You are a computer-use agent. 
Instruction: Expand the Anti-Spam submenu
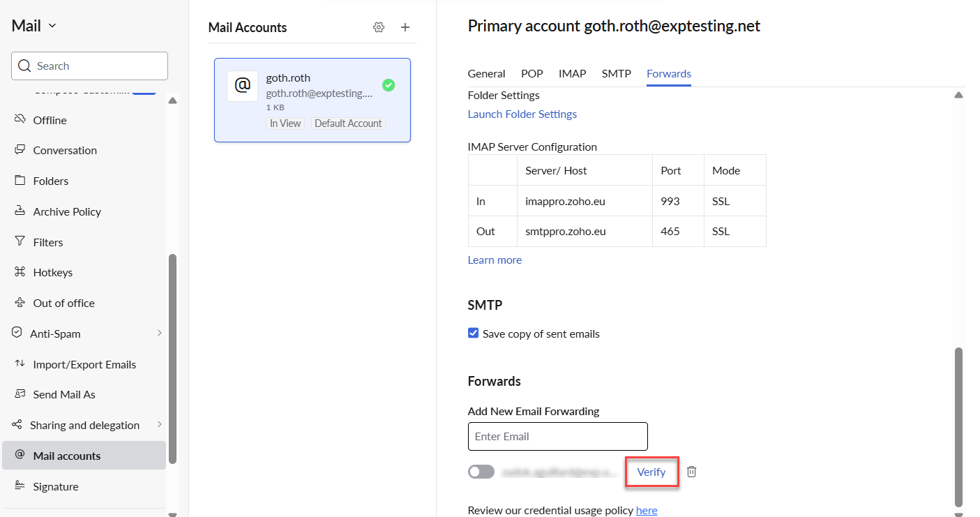tap(159, 334)
